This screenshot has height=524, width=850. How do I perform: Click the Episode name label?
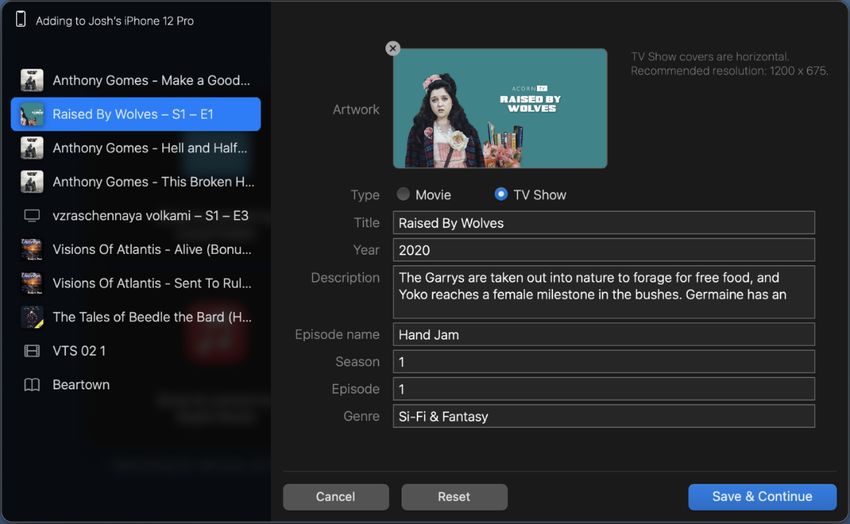click(x=337, y=334)
